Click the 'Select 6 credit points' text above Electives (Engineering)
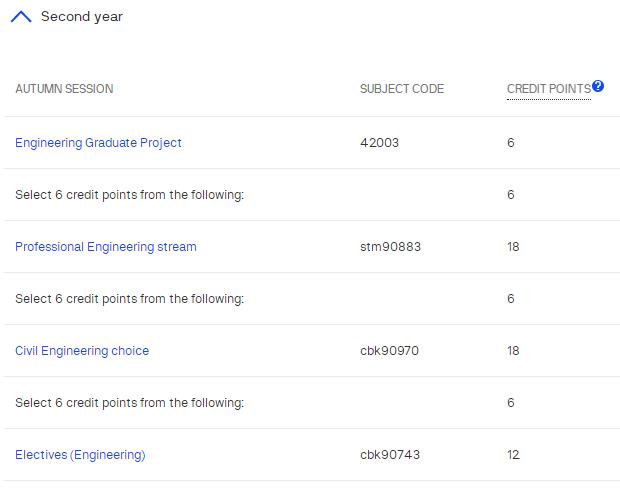This screenshot has width=620, height=488. (130, 403)
